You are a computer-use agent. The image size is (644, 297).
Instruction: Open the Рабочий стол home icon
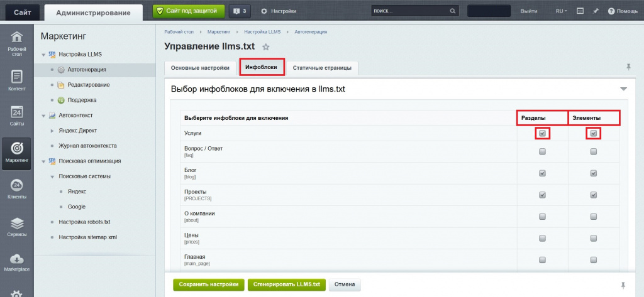click(x=17, y=42)
